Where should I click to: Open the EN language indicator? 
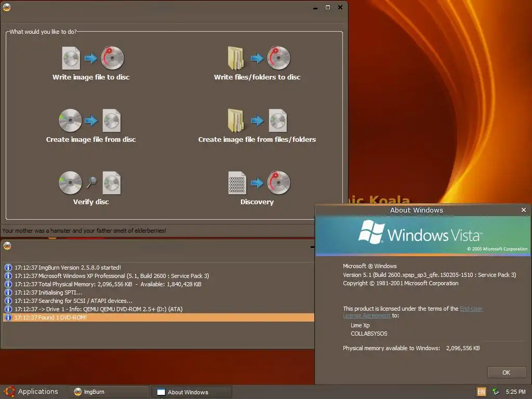click(x=481, y=392)
